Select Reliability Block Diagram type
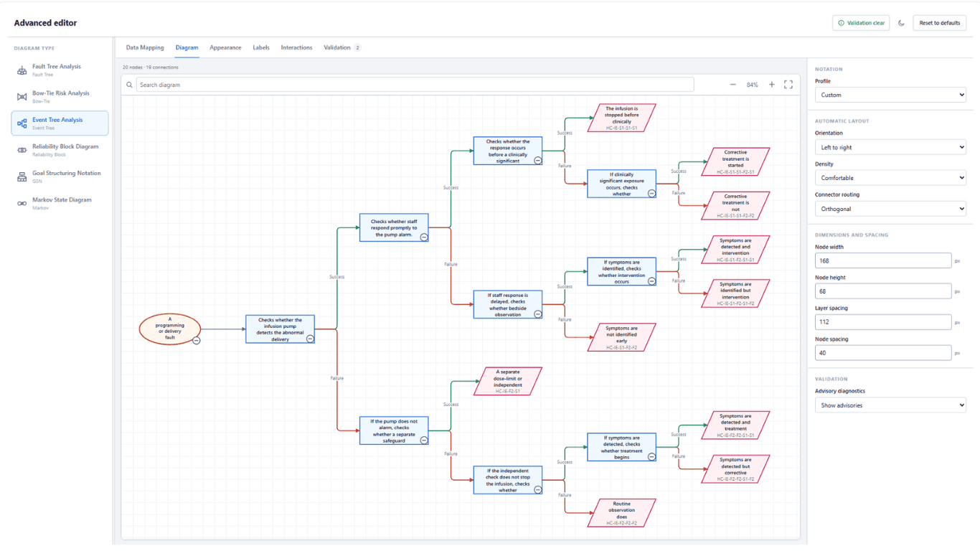The height and width of the screenshot is (551, 980). click(60, 150)
